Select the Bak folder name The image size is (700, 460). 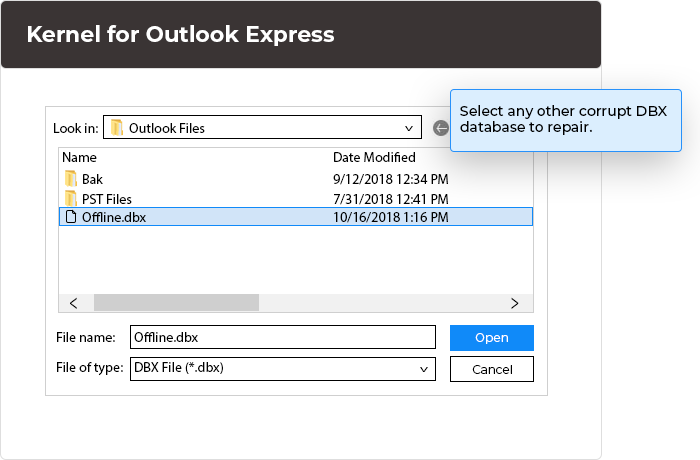[x=92, y=179]
